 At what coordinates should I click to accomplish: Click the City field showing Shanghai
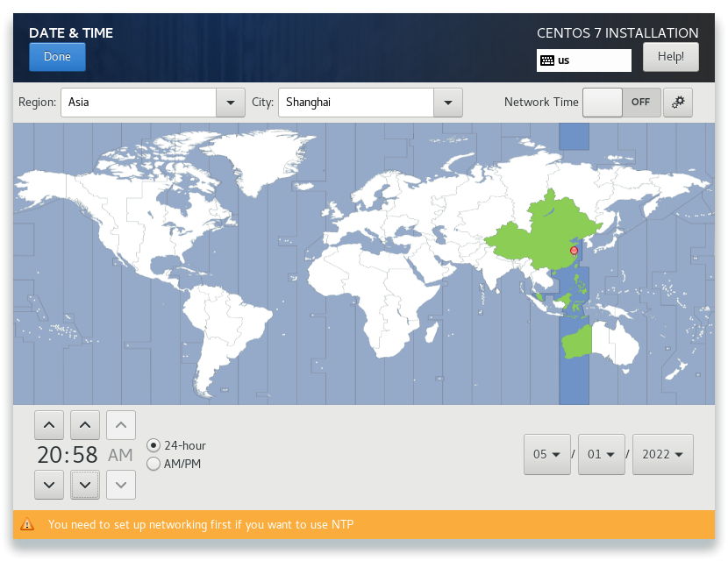356,103
